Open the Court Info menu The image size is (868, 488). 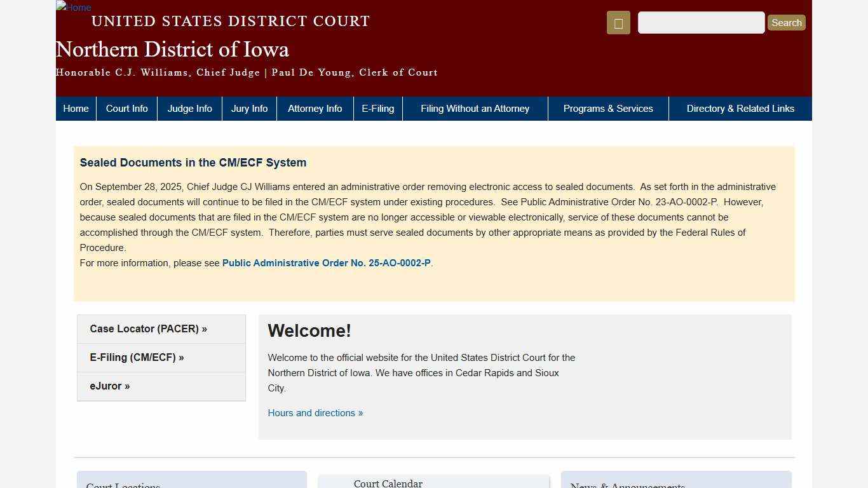point(126,108)
